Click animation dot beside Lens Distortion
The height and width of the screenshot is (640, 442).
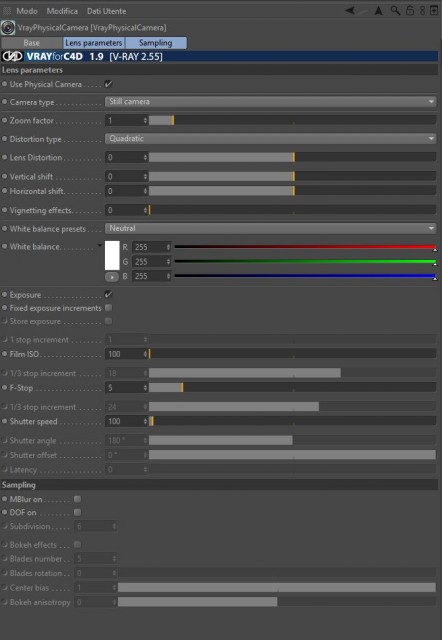pyautogui.click(x=5, y=157)
